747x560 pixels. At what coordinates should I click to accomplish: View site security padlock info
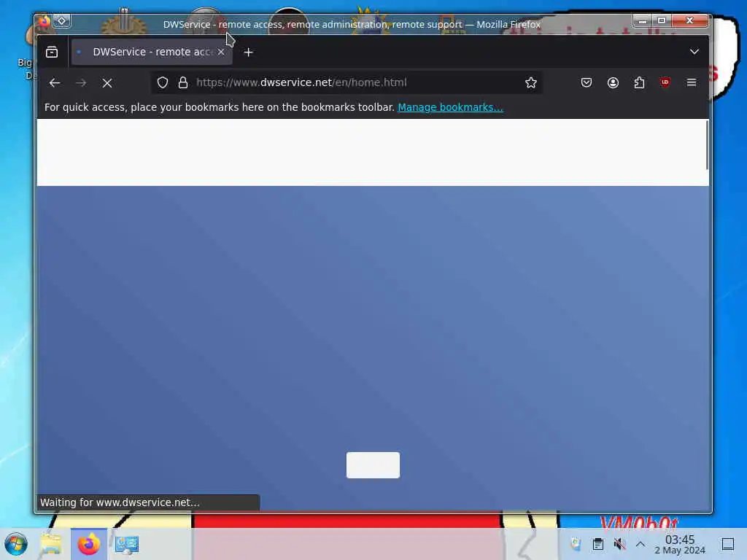(183, 82)
